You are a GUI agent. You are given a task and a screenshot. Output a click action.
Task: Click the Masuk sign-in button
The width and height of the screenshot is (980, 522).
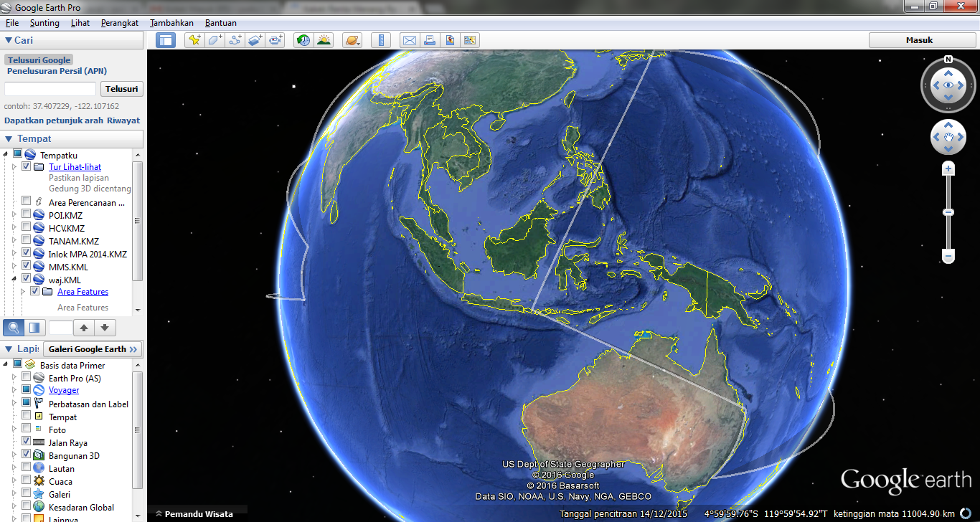click(x=920, y=40)
